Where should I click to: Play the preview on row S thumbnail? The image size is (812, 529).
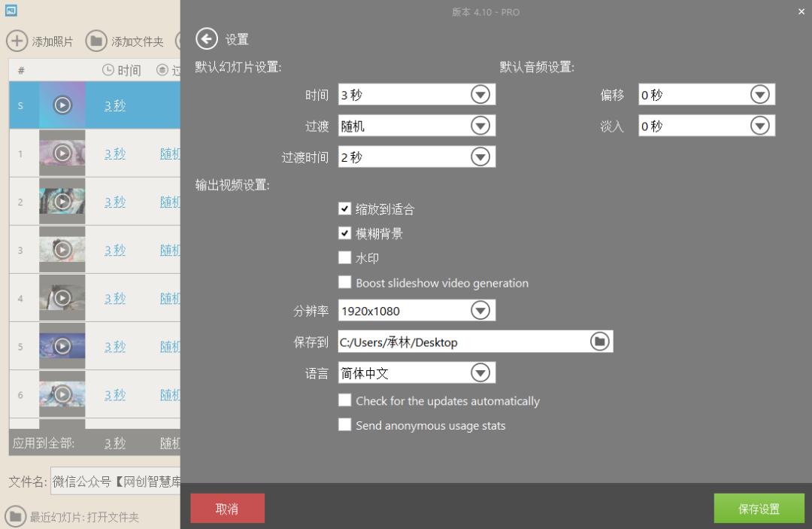coord(62,105)
